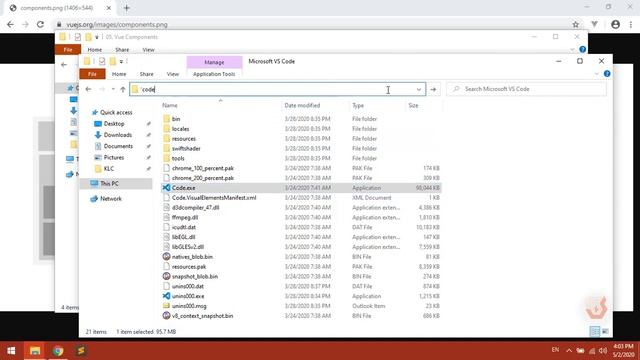The height and width of the screenshot is (360, 640).
Task: Expand the ribbon chevron
Action: tap(597, 74)
